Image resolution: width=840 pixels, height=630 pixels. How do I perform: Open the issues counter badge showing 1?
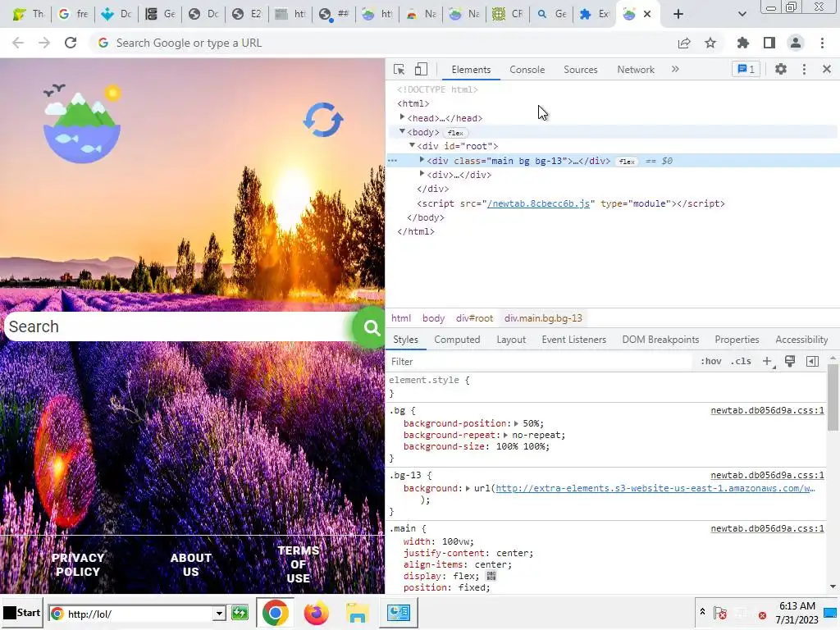coord(746,69)
